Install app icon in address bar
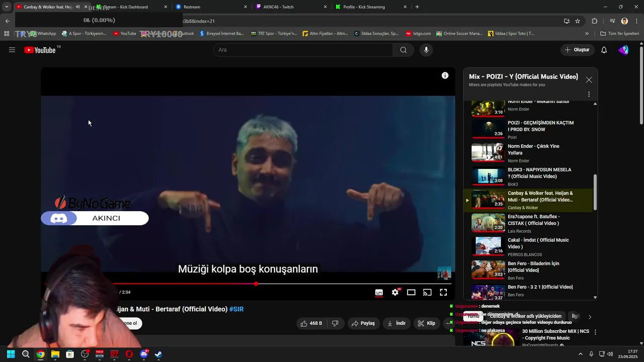 [567, 21]
